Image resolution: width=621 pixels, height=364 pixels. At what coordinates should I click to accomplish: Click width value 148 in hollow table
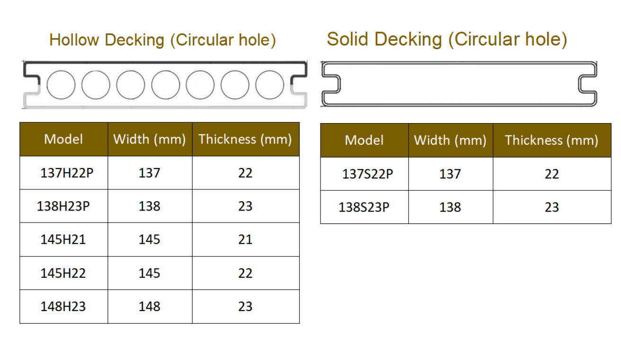pos(150,307)
